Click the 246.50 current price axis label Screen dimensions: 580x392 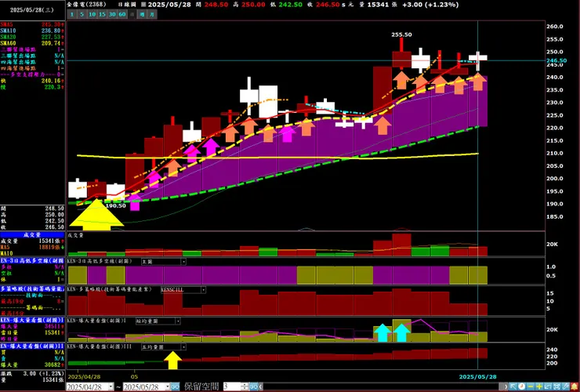556,60
